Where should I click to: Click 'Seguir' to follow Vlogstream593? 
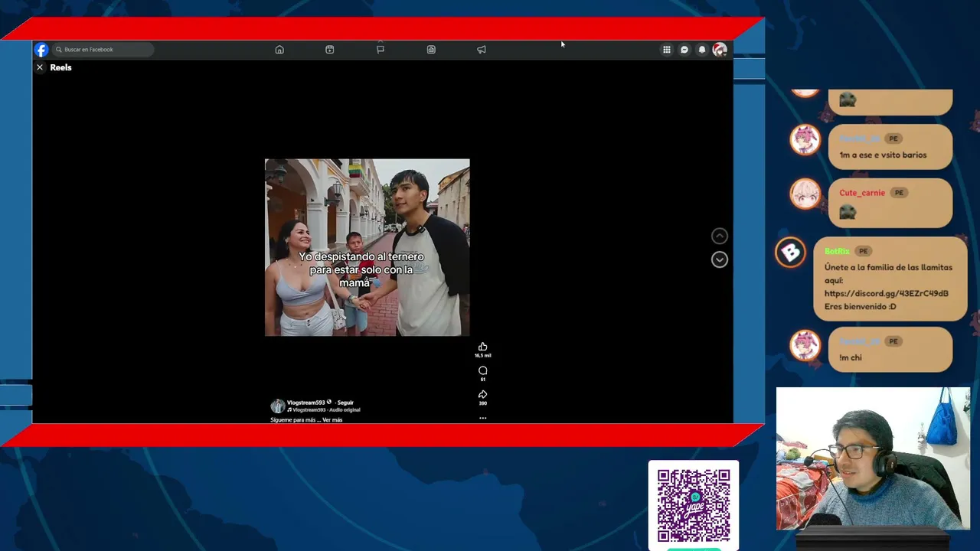pyautogui.click(x=345, y=403)
